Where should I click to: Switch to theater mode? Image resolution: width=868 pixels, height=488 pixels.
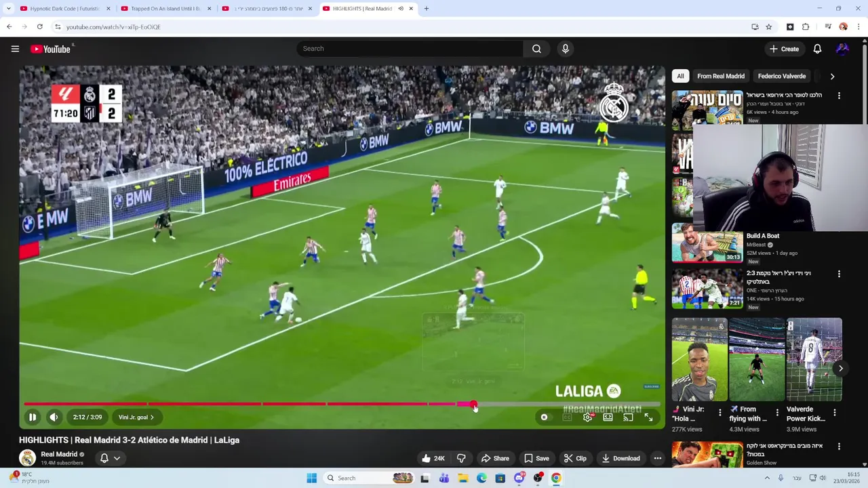[x=608, y=418]
